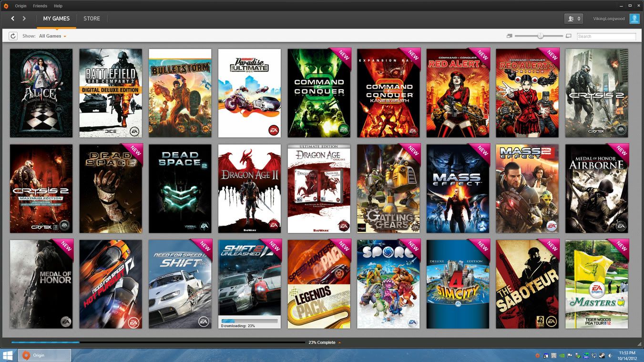644x362 pixels.
Task: Click the Search input field
Action: 606,36
